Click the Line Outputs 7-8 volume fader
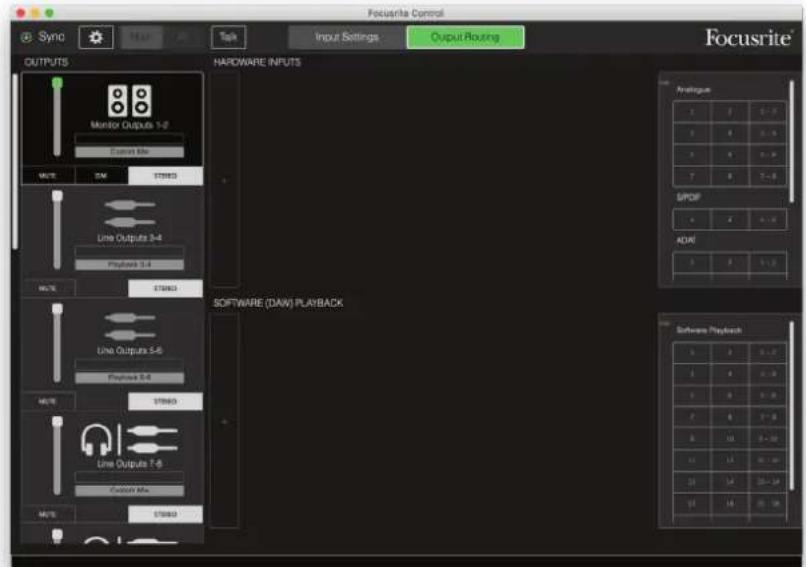Image resolution: width=806 pixels, height=567 pixels. 57,456
